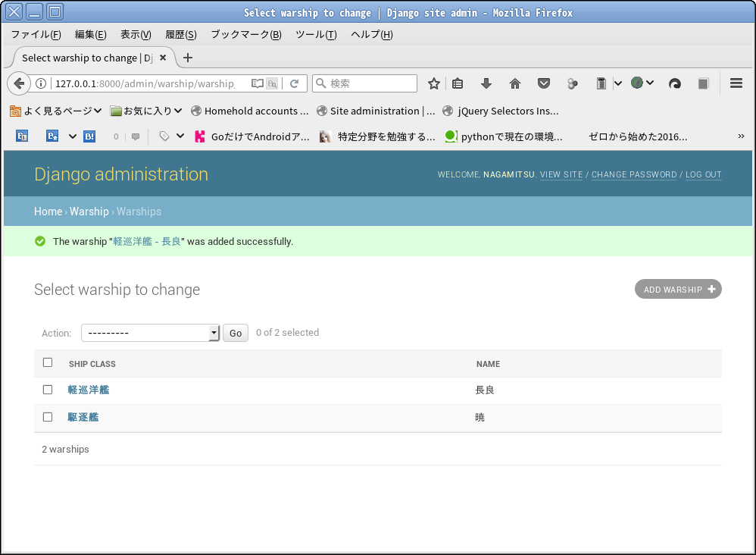Open Warship in the breadcrumb
The width and height of the screenshot is (756, 555).
point(89,212)
